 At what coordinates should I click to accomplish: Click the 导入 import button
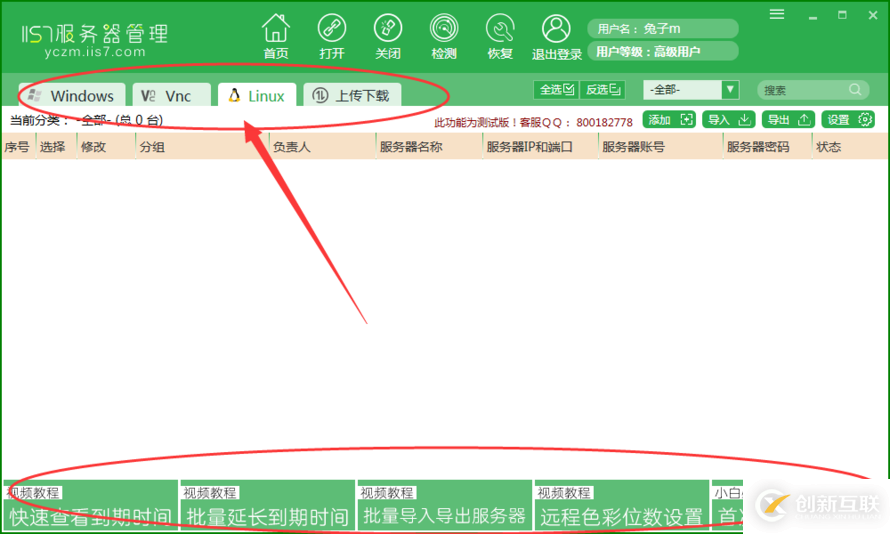pyautogui.click(x=729, y=120)
